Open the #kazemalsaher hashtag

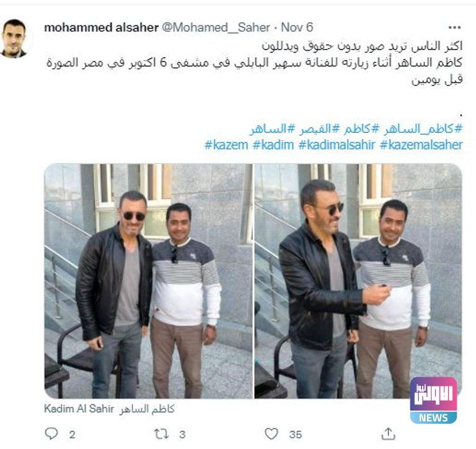coord(421,145)
